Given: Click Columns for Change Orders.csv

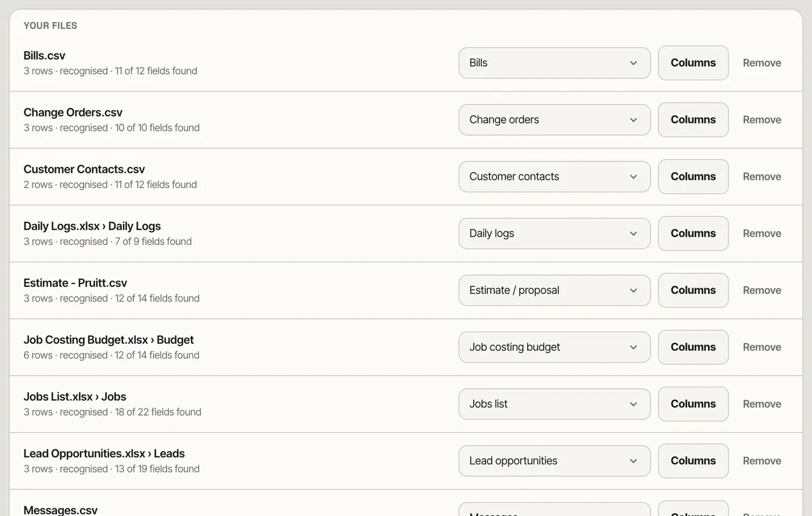Looking at the screenshot, I should [693, 119].
